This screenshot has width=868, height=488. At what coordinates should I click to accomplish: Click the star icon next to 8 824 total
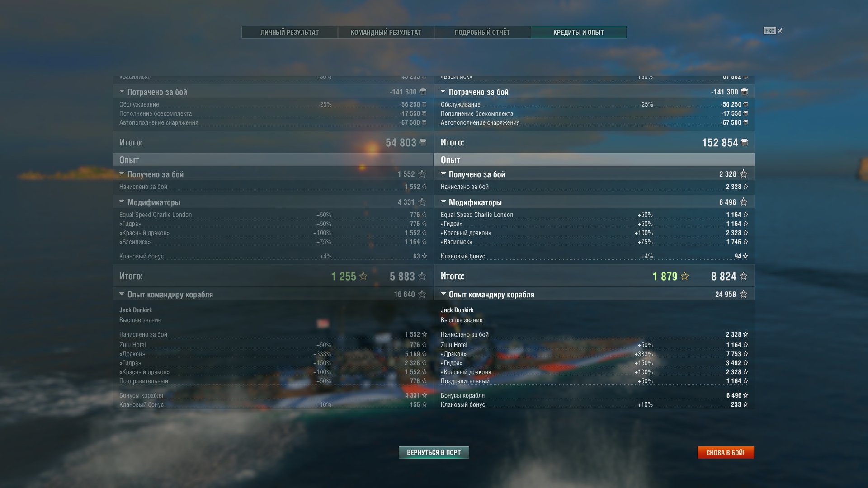[743, 276]
